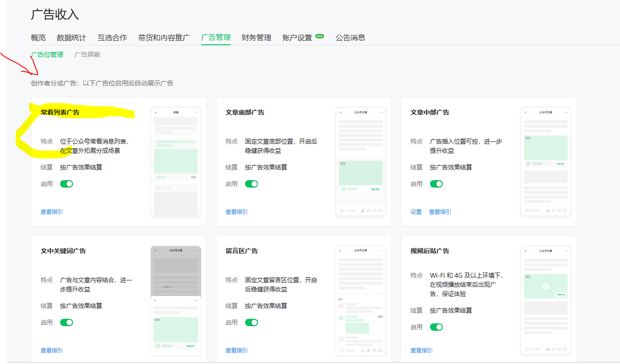Turn off 文中关键词广告 switch
The image size is (620, 364).
pos(67,322)
